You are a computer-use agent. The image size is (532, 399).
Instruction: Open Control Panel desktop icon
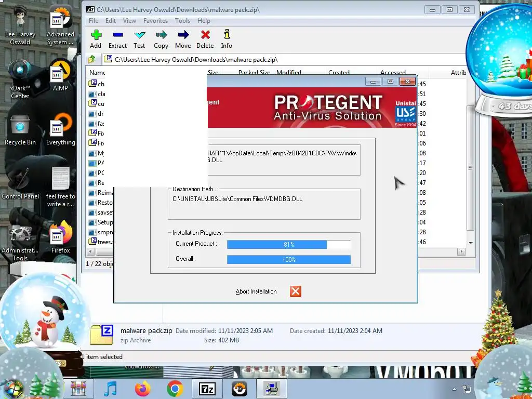[20, 183]
